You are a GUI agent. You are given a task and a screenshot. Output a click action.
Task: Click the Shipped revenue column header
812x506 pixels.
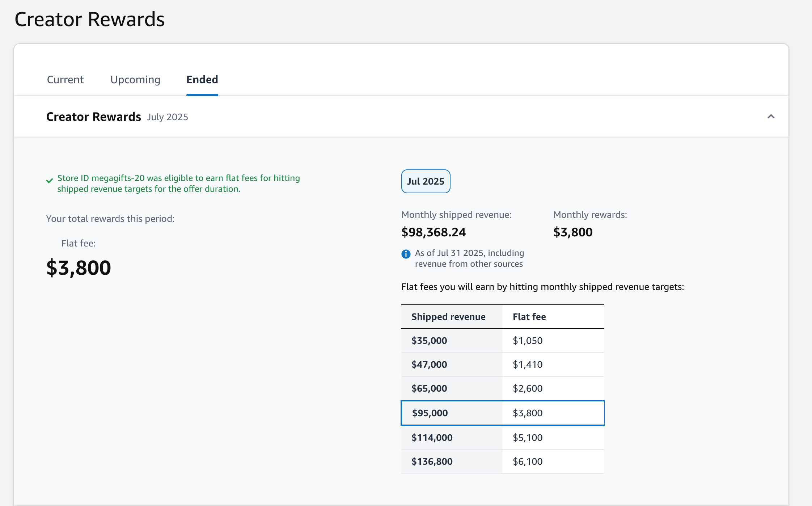448,317
